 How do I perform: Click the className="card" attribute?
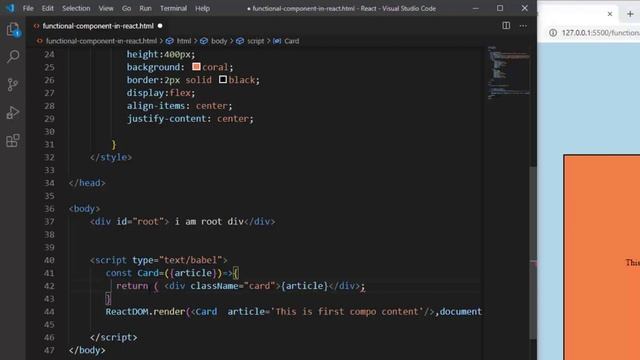(233, 286)
